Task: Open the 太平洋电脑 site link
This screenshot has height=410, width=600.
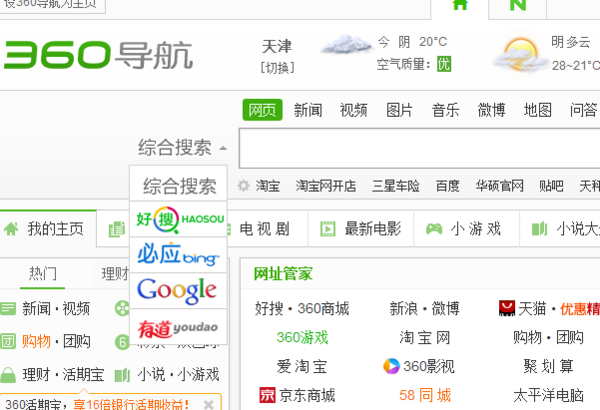Action: 548,395
